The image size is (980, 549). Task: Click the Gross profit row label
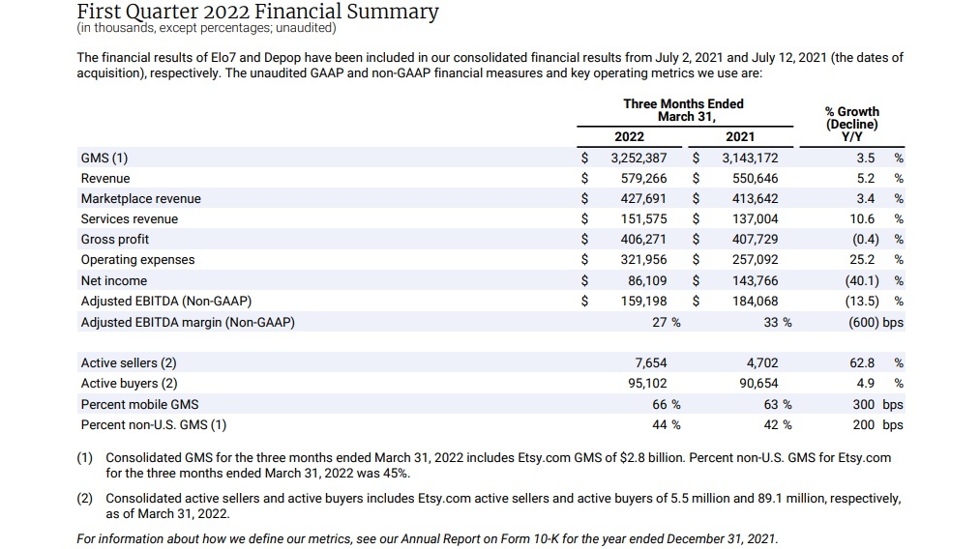(x=114, y=239)
